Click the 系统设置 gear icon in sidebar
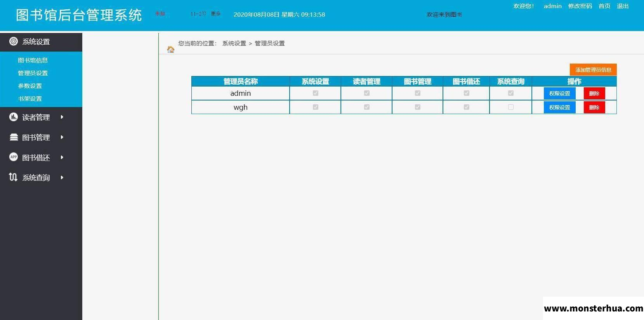 (x=14, y=41)
